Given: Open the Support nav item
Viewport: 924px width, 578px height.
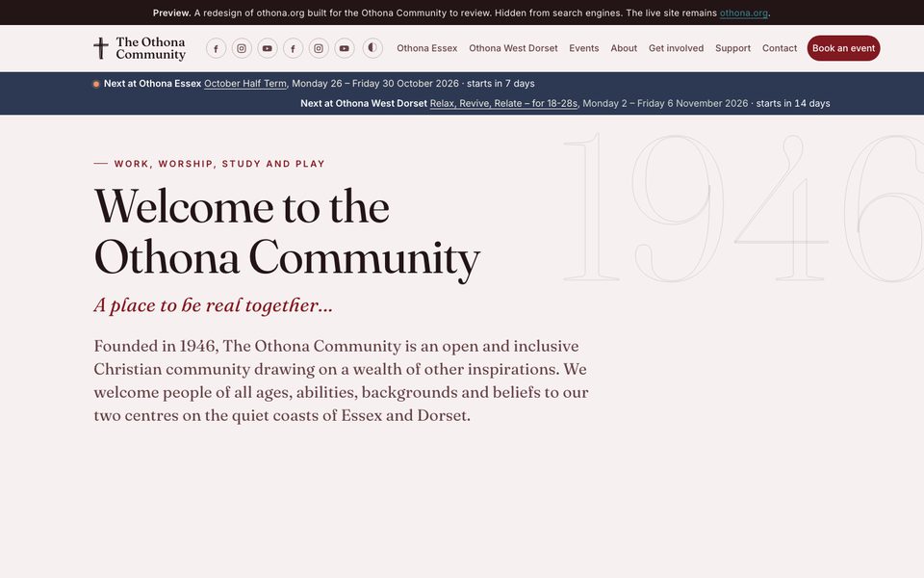Looking at the screenshot, I should [732, 48].
